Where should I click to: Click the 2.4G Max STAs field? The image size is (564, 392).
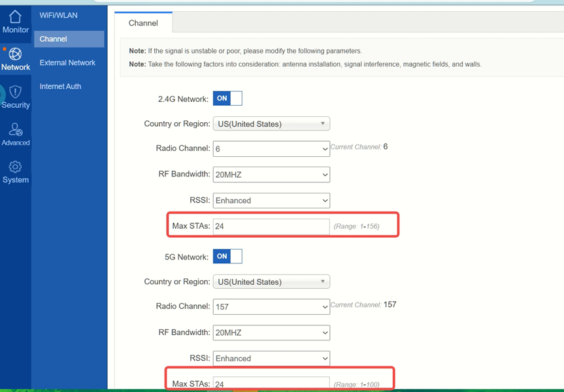point(271,227)
